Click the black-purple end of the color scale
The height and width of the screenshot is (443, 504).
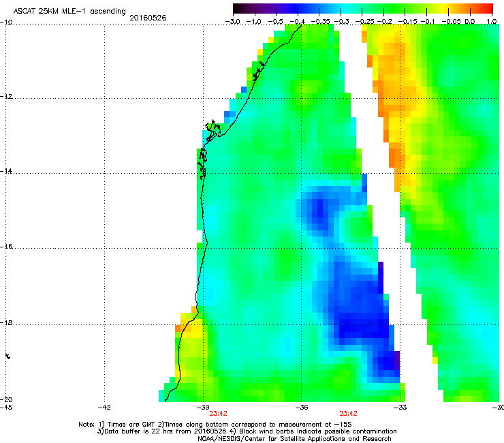click(x=240, y=8)
